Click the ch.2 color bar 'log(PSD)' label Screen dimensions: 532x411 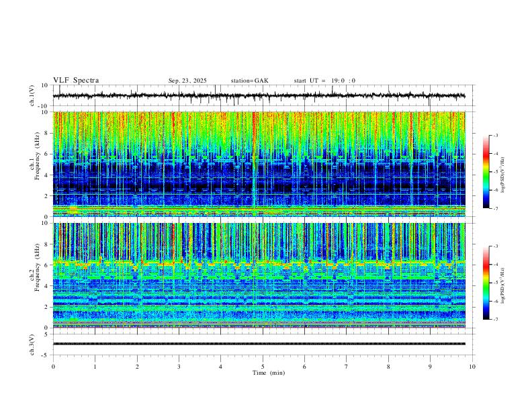[x=503, y=285]
